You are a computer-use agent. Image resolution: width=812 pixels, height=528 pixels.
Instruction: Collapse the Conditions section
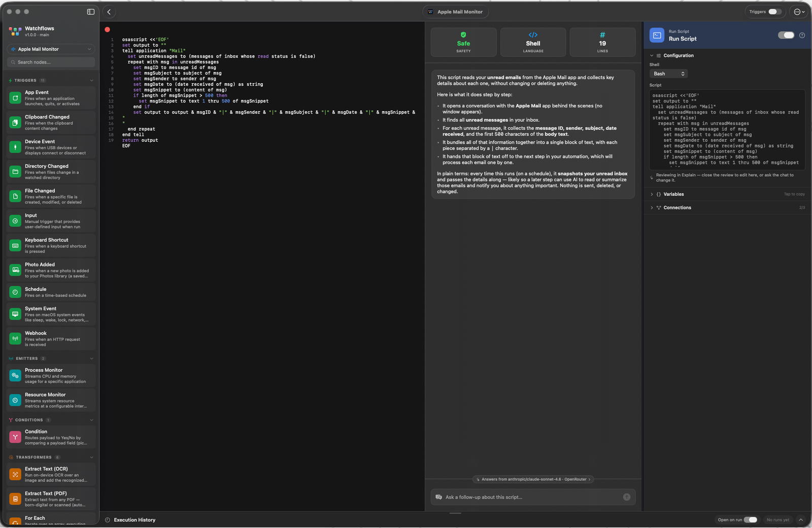point(91,420)
